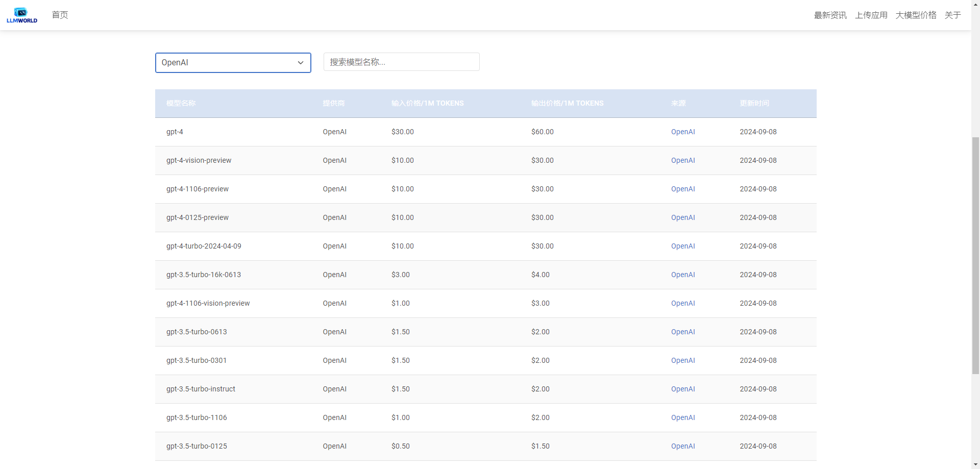Click the LLMWORLD logo
This screenshot has width=980, height=469.
(x=22, y=15)
